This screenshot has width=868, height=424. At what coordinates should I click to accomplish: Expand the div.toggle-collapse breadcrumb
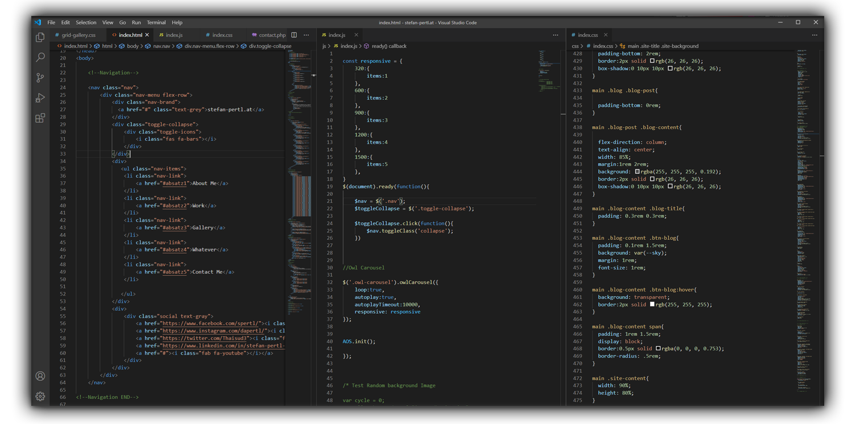pyautogui.click(x=270, y=46)
